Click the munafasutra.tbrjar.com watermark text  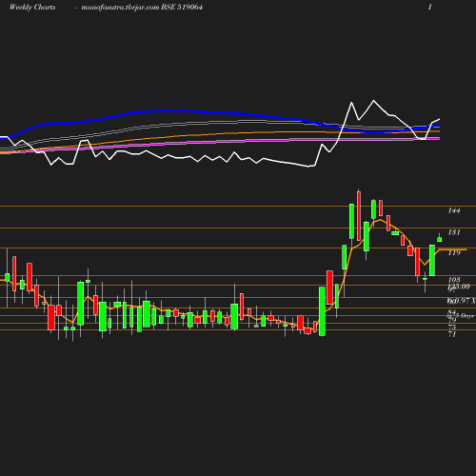[x=120, y=8]
